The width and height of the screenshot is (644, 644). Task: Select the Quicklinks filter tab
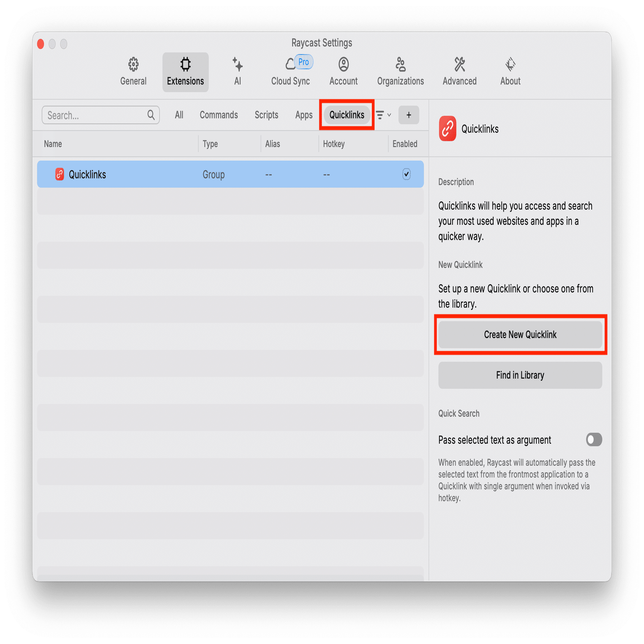click(x=347, y=115)
